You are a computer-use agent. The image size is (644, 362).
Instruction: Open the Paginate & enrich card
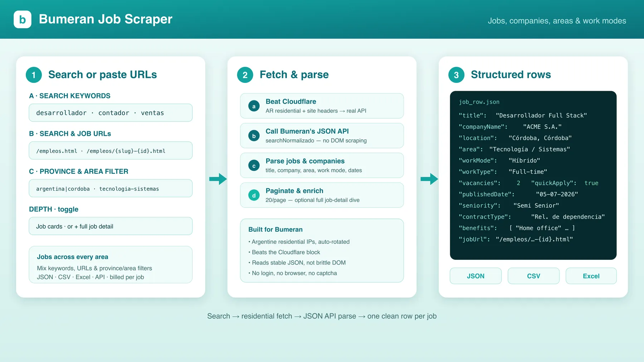[x=322, y=195]
